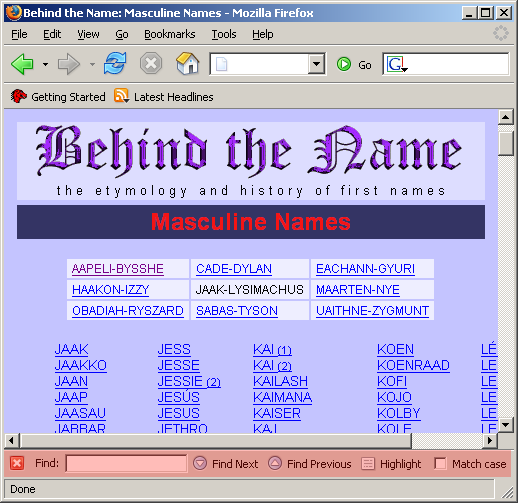The image size is (518, 503).
Task: Click the KAISER name link
Action: 277,413
